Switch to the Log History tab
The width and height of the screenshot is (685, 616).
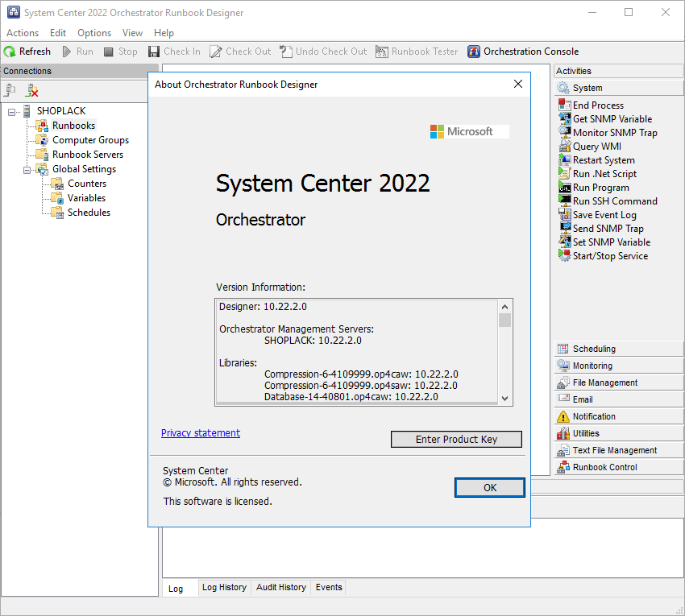(224, 587)
